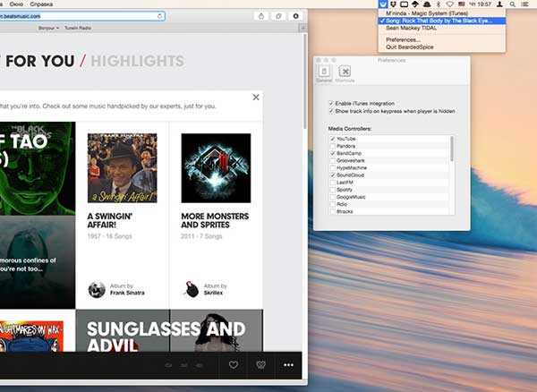
Task: Click Safari page vertical scrollbar
Action: (304, 81)
